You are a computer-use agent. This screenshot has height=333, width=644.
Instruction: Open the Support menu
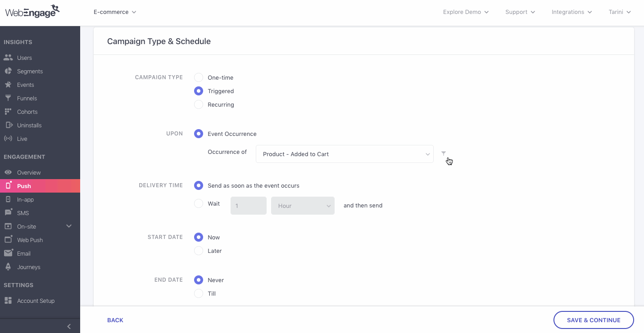520,12
